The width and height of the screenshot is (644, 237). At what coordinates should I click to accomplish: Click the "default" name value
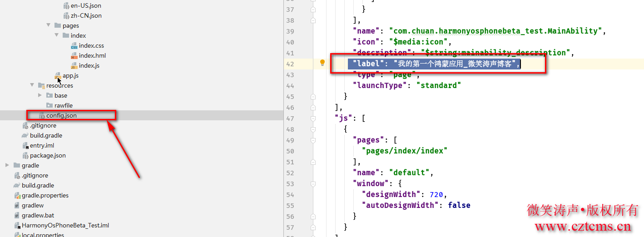pos(409,173)
